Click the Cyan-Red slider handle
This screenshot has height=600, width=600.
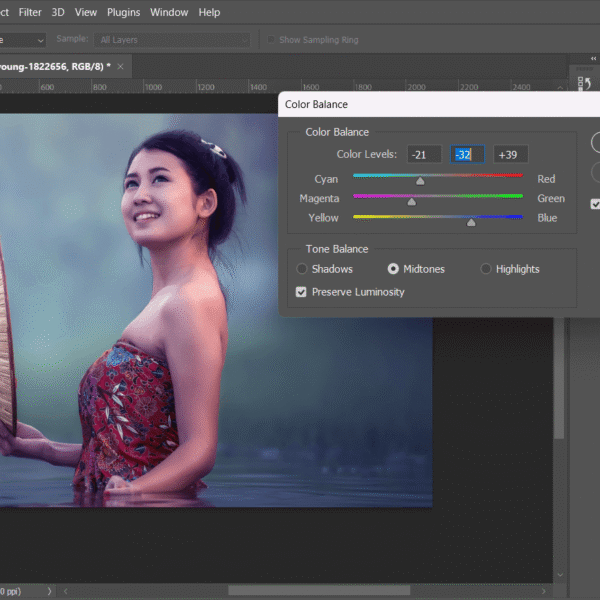point(420,181)
